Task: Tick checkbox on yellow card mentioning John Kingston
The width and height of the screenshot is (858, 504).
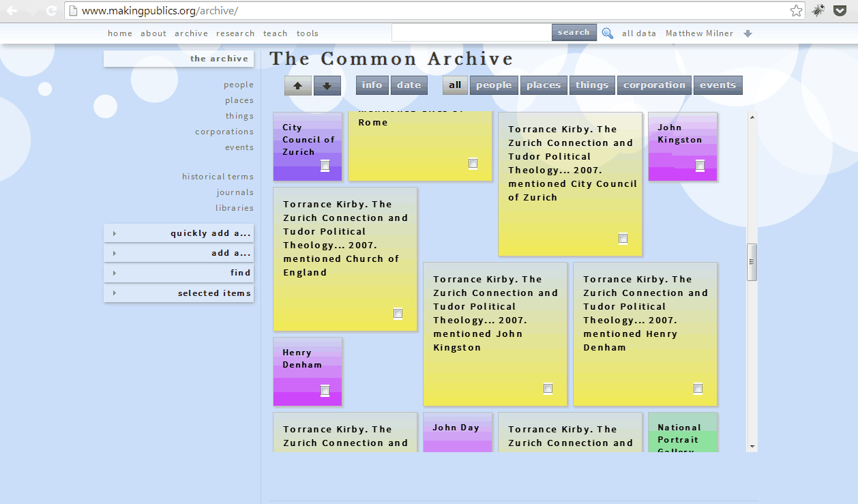Action: pyautogui.click(x=548, y=389)
